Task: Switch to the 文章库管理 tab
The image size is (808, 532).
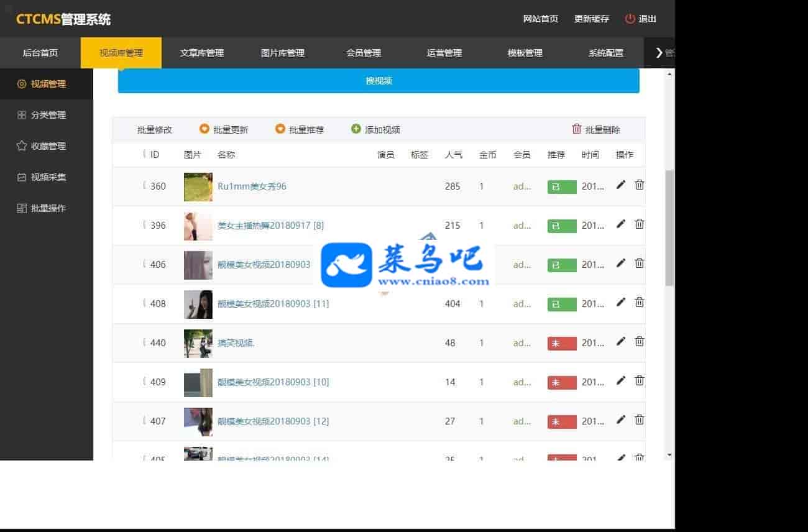Action: [201, 53]
